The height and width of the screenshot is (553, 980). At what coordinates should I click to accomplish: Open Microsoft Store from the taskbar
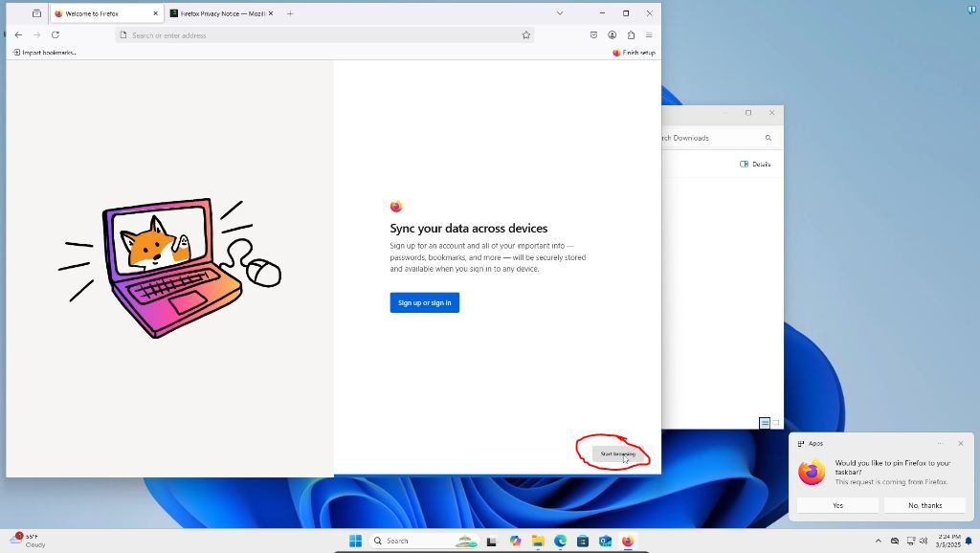point(583,541)
